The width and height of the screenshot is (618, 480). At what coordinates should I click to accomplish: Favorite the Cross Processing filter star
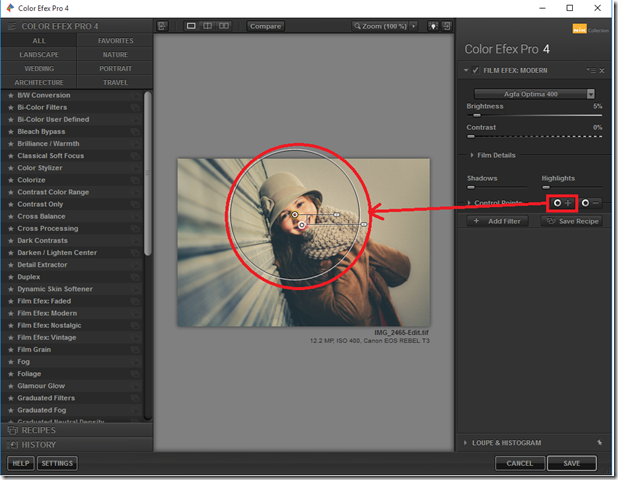pos(11,229)
